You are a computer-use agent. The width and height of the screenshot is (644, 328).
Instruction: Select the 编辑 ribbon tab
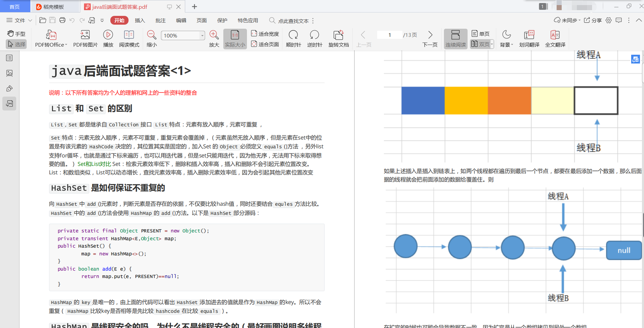(x=181, y=20)
